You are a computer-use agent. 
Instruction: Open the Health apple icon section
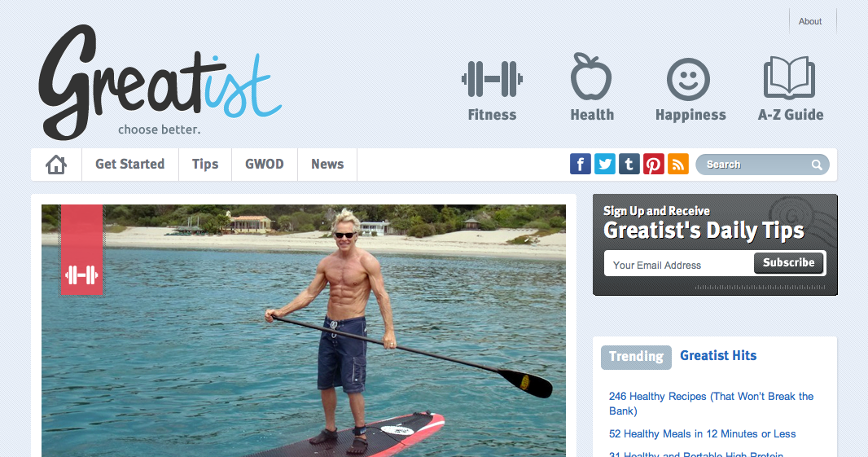click(x=591, y=77)
